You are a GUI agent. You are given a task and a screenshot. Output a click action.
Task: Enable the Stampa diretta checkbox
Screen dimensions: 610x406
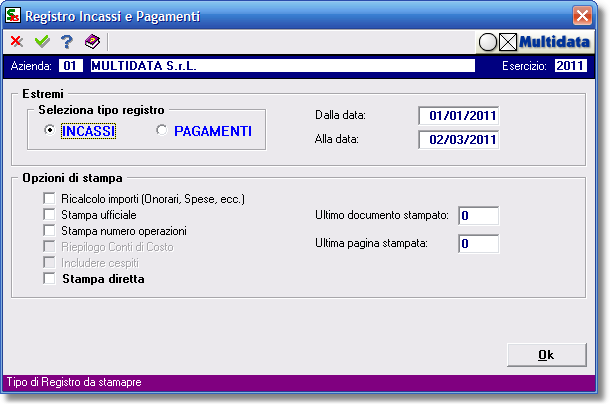(x=49, y=278)
